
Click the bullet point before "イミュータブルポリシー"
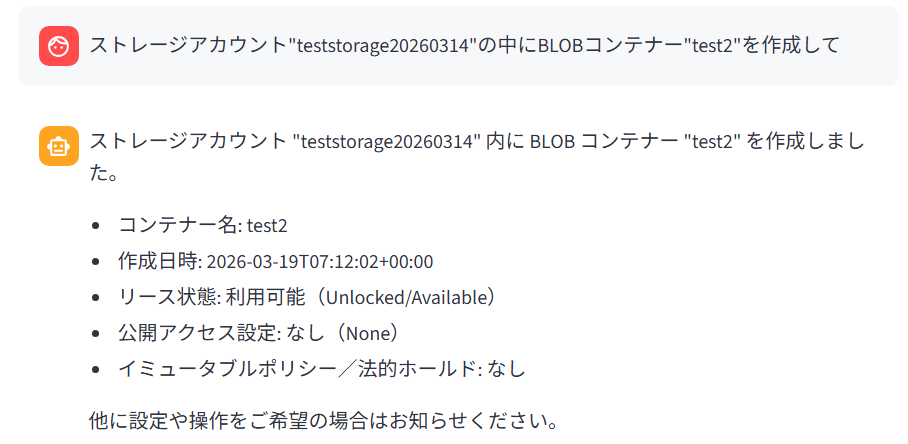(96, 369)
